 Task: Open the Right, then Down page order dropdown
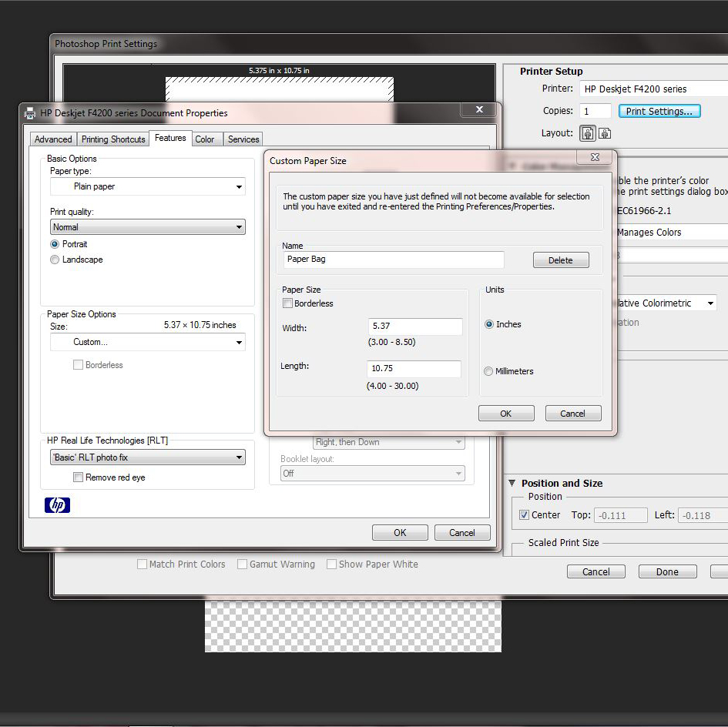click(x=388, y=442)
